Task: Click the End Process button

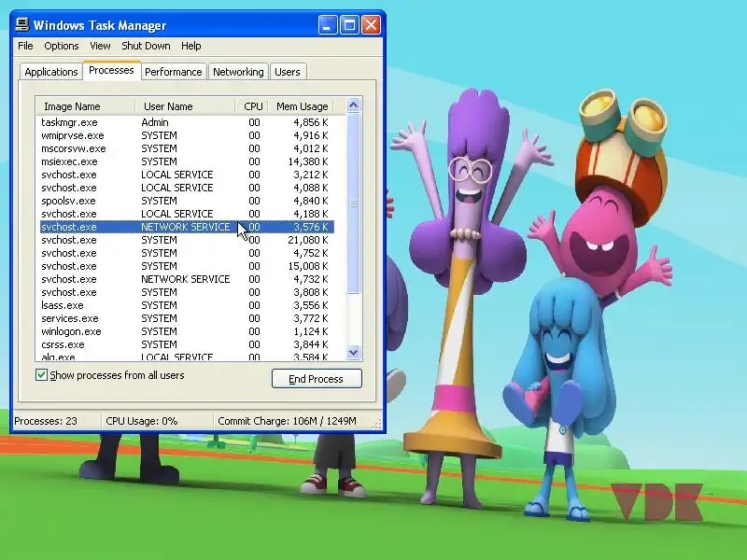Action: (x=317, y=379)
